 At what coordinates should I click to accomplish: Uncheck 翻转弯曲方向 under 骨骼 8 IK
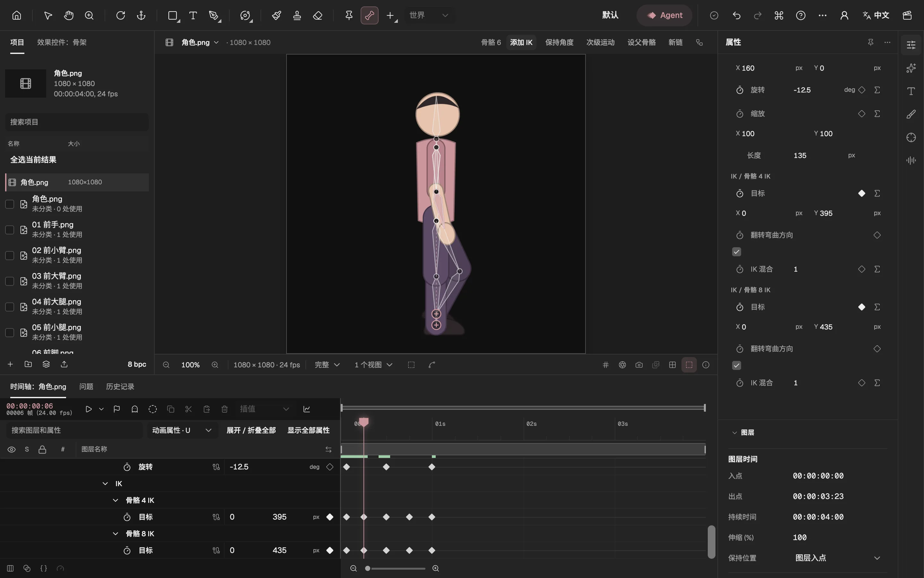(737, 365)
